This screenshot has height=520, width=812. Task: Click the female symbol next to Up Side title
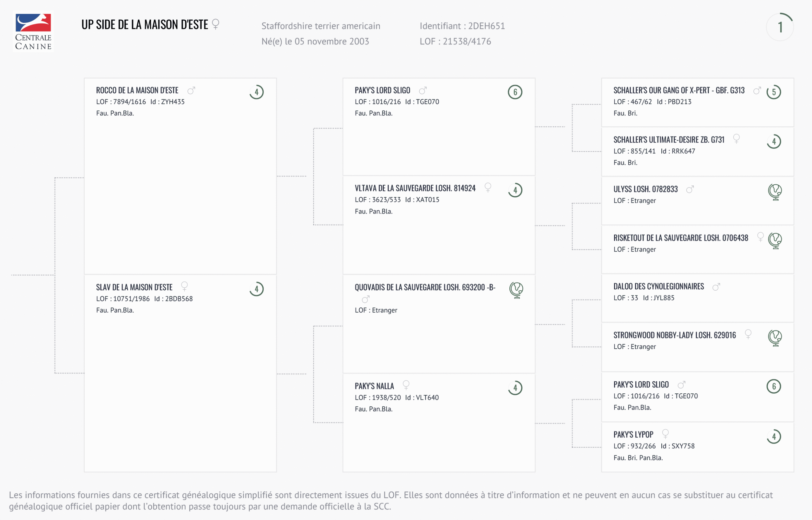tap(215, 24)
